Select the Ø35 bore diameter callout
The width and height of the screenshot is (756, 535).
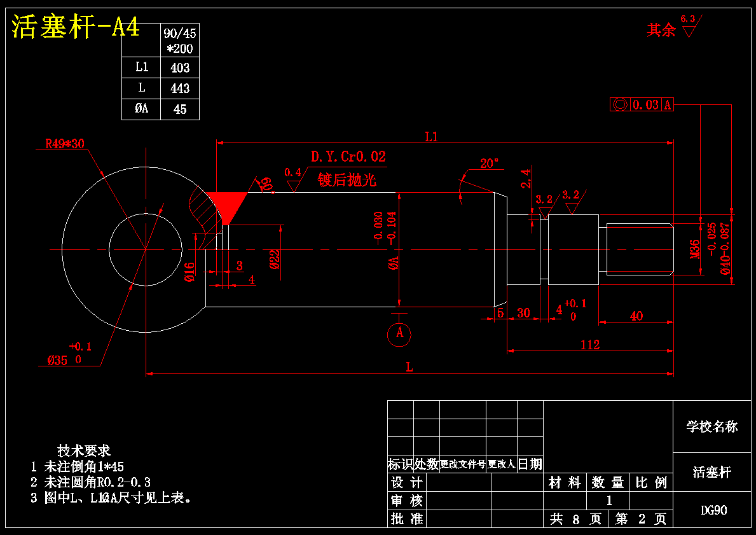(x=57, y=360)
